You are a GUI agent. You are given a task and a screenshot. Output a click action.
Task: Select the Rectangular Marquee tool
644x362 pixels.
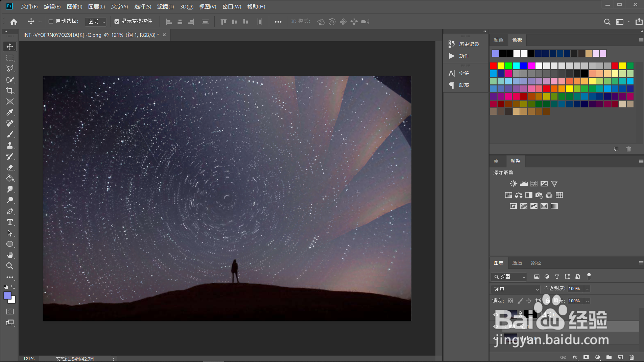click(x=10, y=58)
